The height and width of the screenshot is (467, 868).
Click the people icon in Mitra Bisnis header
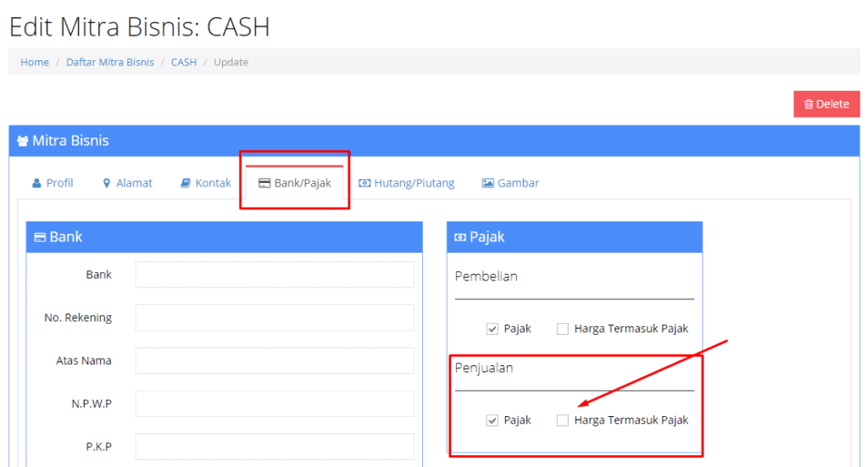(x=23, y=141)
